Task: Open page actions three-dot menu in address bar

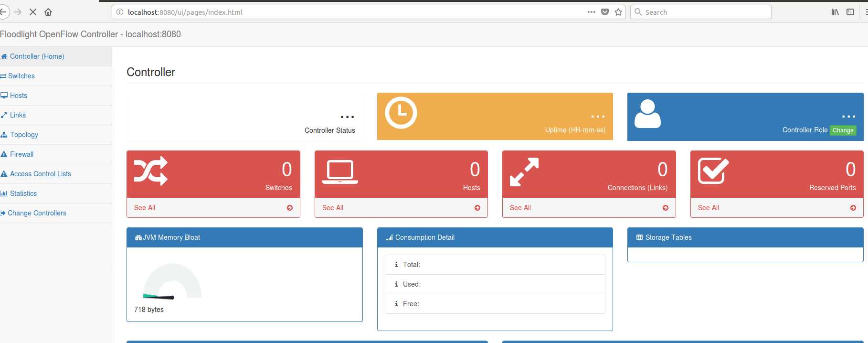Action: [592, 12]
